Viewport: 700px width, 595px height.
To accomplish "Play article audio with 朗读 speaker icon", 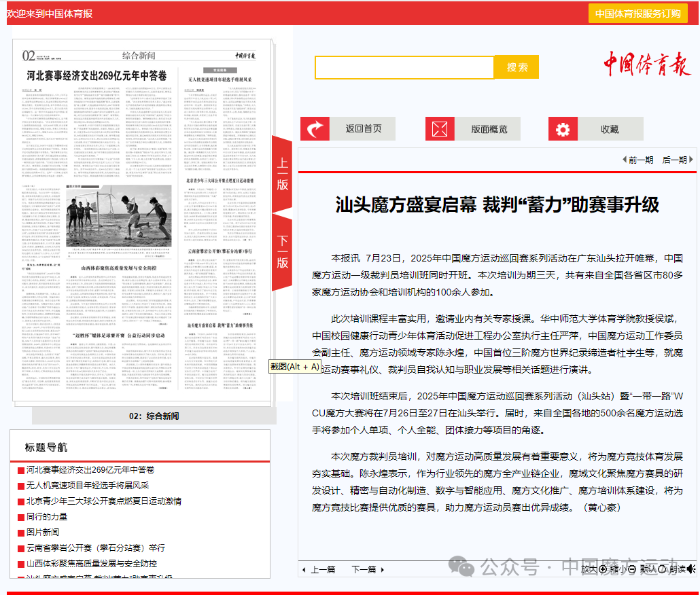I will click(690, 569).
